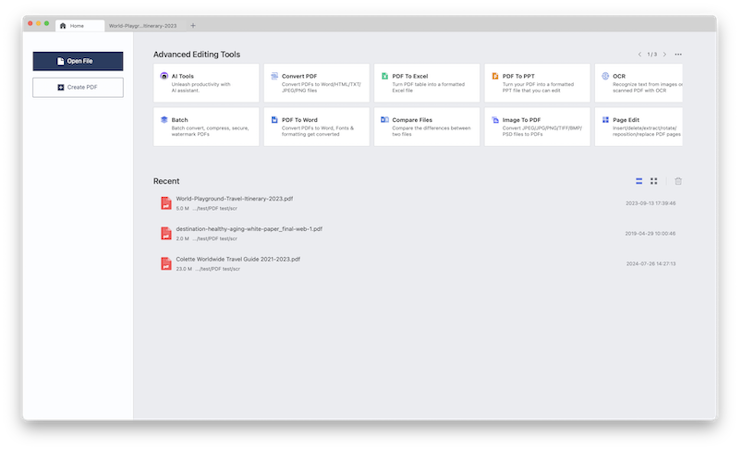Click the Home tab house icon
The image size is (739, 450).
pos(63,26)
